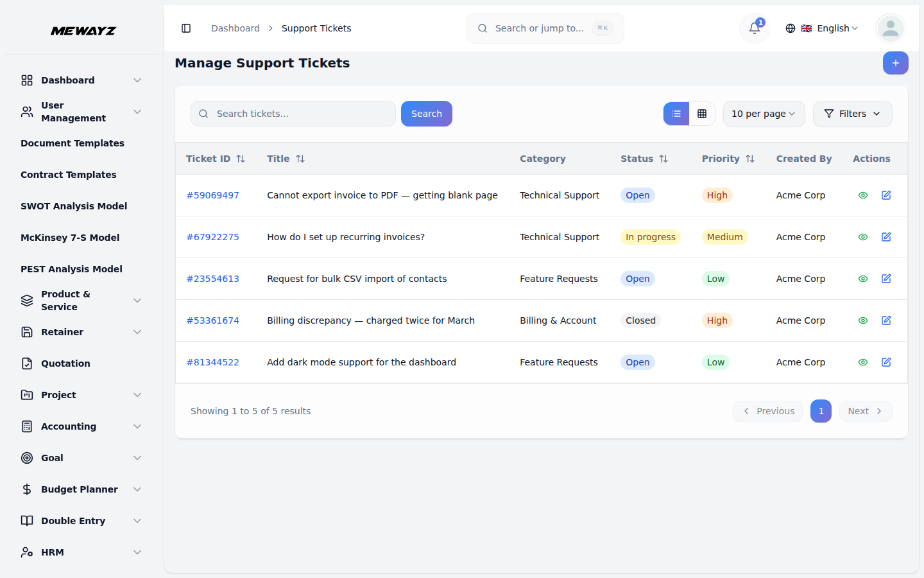Open ticket link #23554613
The image size is (924, 578).
pyautogui.click(x=213, y=278)
